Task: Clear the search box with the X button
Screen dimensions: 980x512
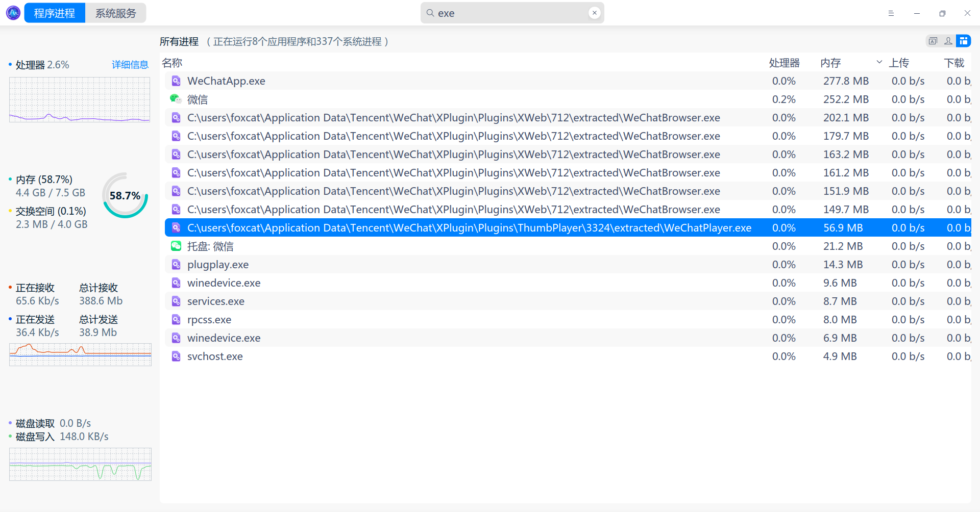Action: click(594, 13)
